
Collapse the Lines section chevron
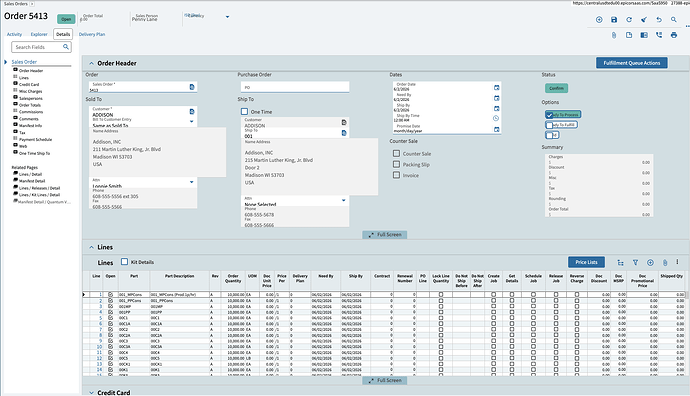pos(92,247)
